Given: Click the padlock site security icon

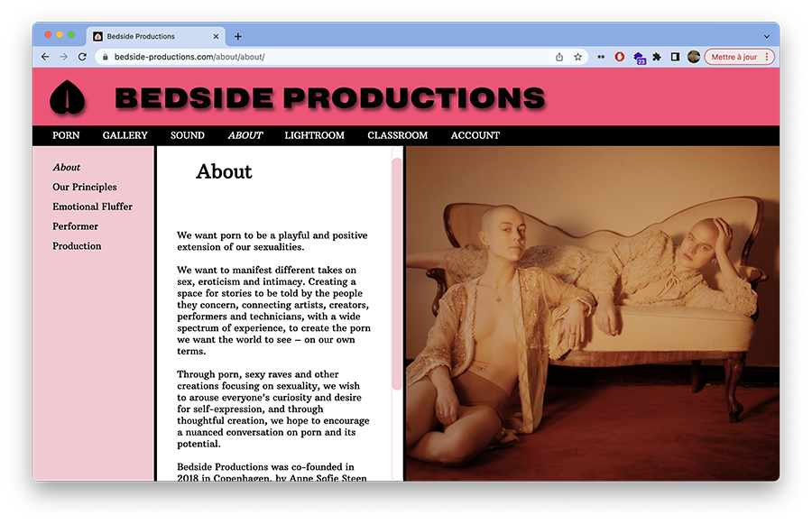Looking at the screenshot, I should [x=106, y=57].
